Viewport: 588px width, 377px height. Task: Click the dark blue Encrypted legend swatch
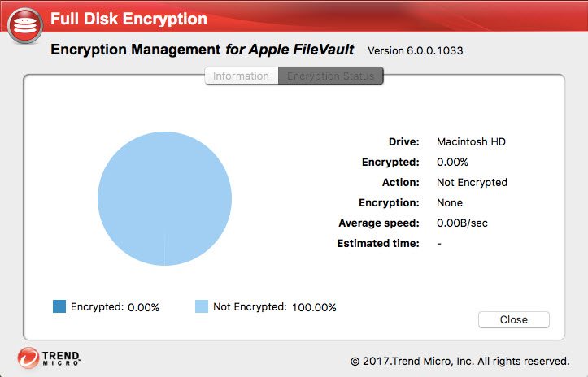pyautogui.click(x=59, y=306)
